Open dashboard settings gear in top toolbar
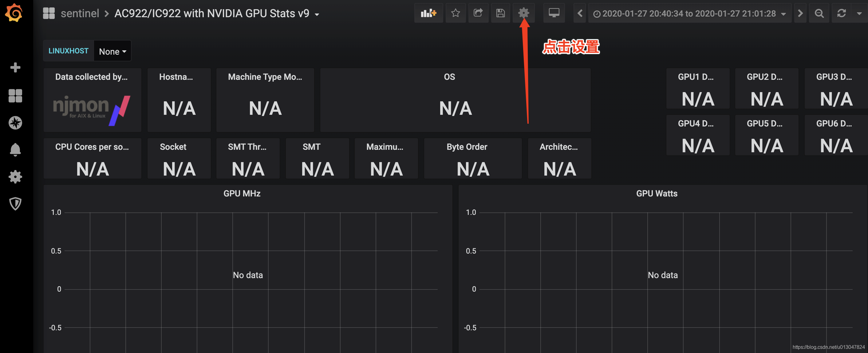This screenshot has height=353, width=868. (x=523, y=13)
